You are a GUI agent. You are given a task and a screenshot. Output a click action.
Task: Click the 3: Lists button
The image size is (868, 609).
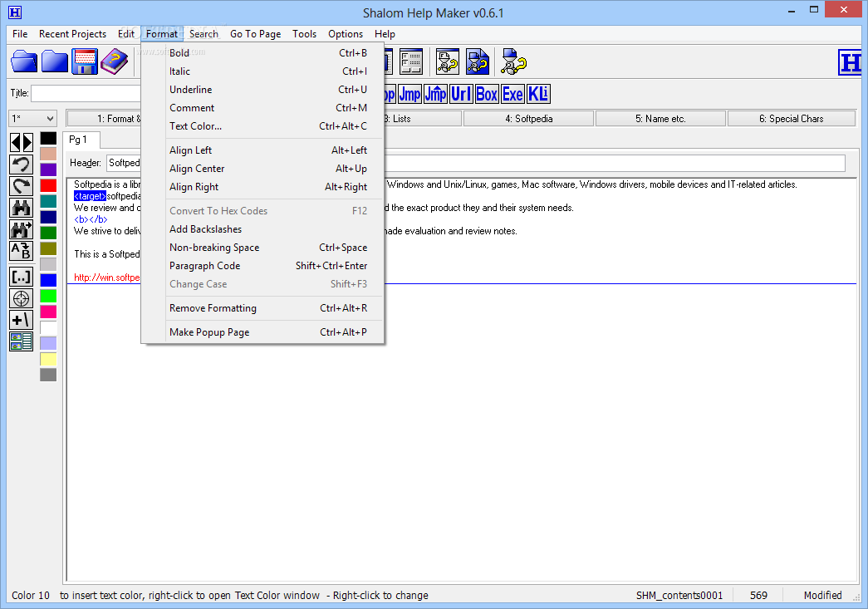423,119
